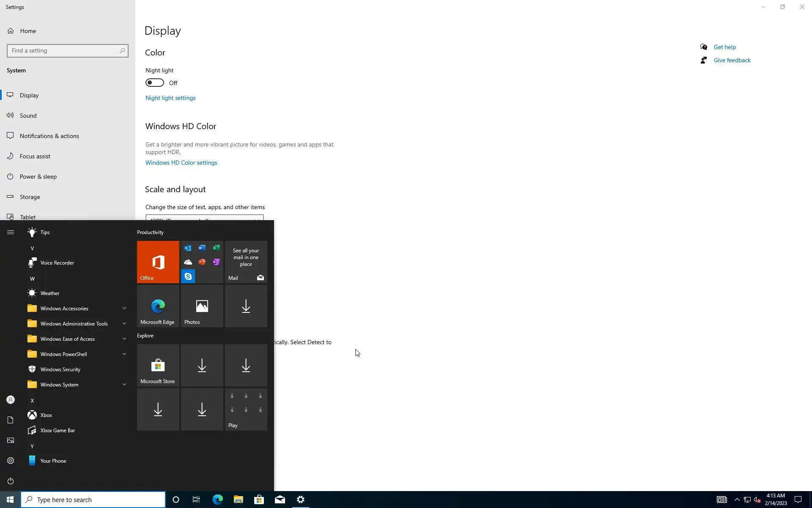Open the Night light settings link

170,98
